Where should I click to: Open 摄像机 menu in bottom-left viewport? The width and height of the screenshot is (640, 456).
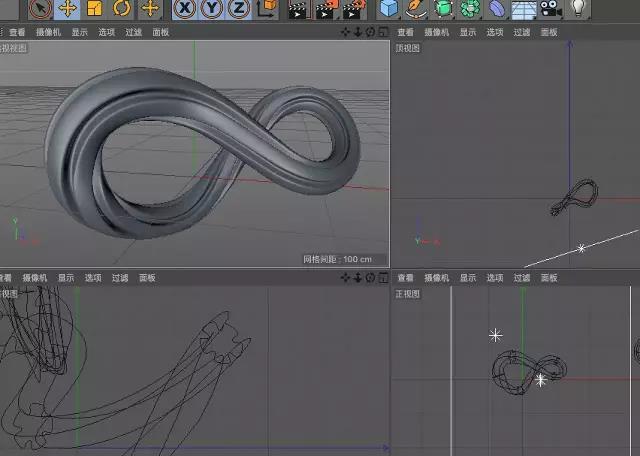(35, 278)
